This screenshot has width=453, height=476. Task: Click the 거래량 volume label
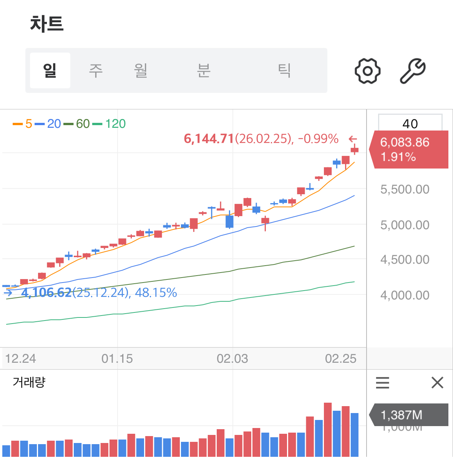[x=29, y=382]
